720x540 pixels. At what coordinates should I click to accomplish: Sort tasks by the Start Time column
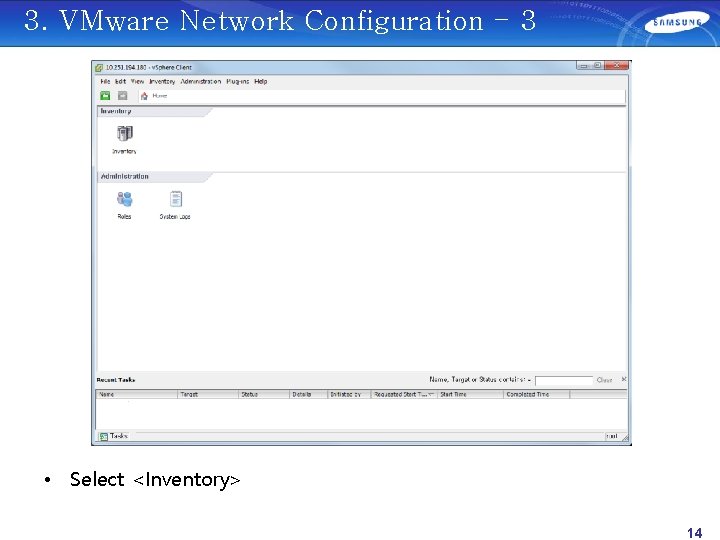click(470, 394)
